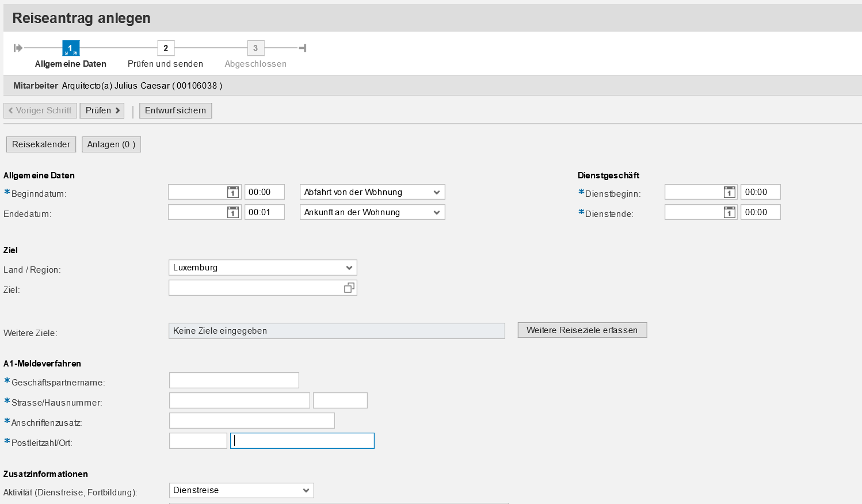Open the value help for the Ziel field

(x=349, y=287)
